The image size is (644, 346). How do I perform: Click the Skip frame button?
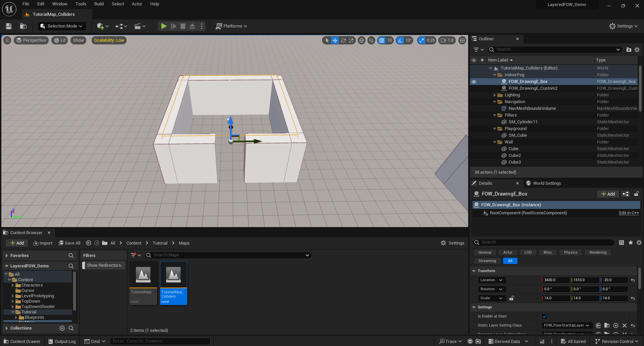click(x=174, y=26)
